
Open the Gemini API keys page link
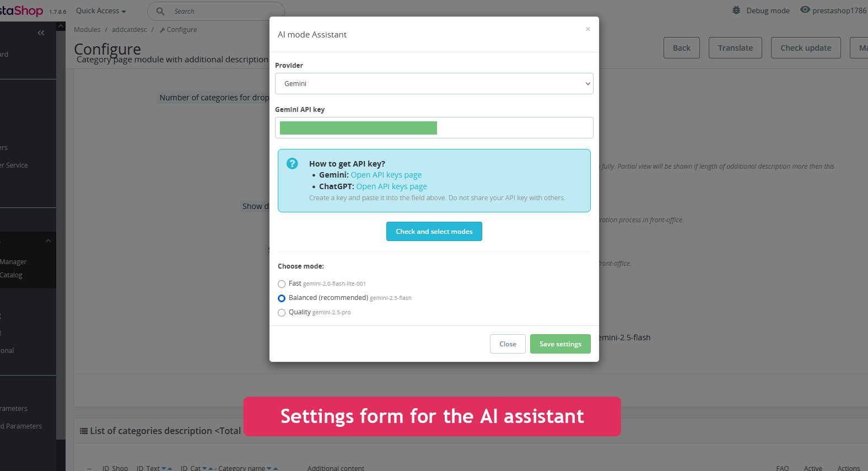pos(386,175)
